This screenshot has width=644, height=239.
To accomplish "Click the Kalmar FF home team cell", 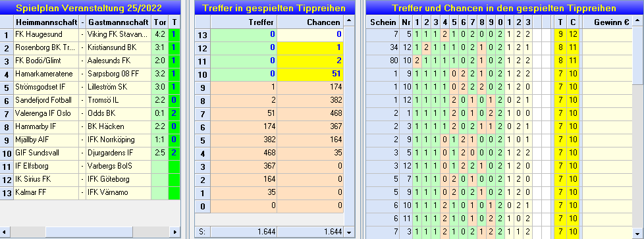I will click(46, 193).
